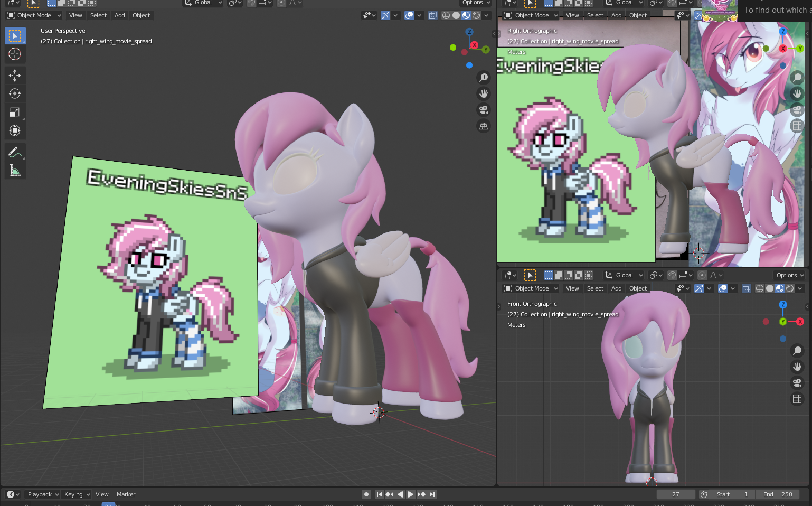This screenshot has width=812, height=506.
Task: Jump to previous keyframe
Action: 390,494
